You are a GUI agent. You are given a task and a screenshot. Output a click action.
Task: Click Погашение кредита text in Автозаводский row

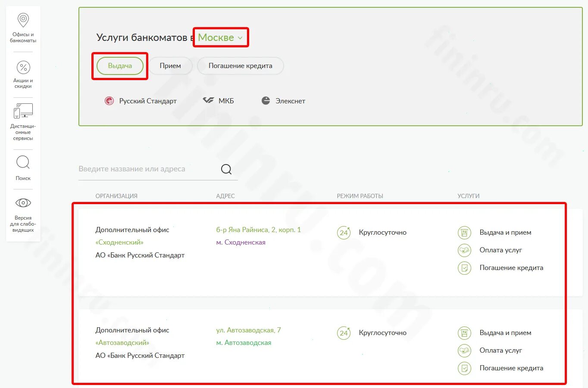click(511, 368)
